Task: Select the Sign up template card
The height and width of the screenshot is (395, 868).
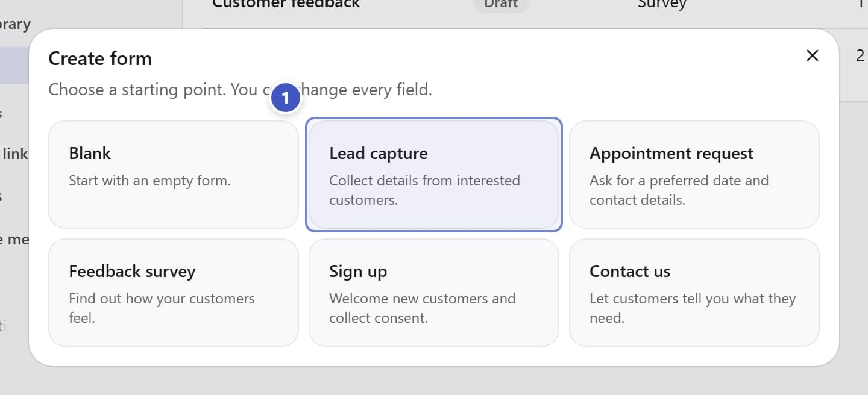Action: (434, 293)
